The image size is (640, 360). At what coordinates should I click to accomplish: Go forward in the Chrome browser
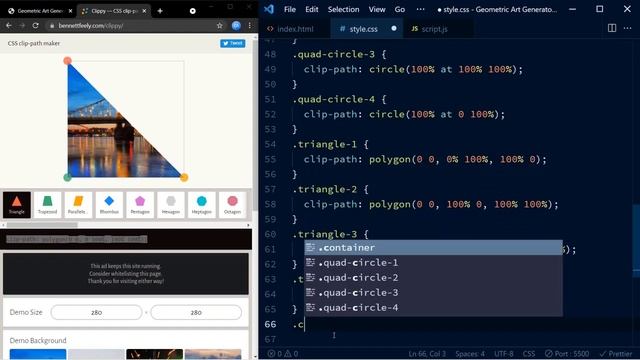point(22,25)
